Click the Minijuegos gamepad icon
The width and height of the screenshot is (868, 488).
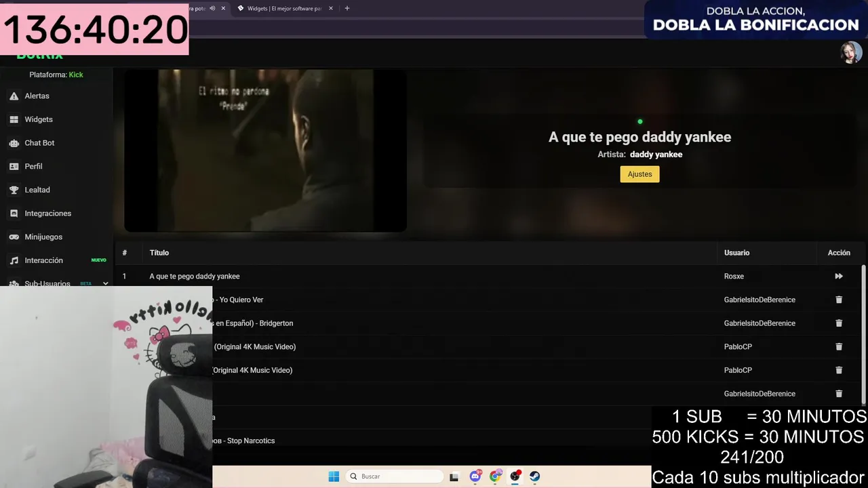(14, 237)
